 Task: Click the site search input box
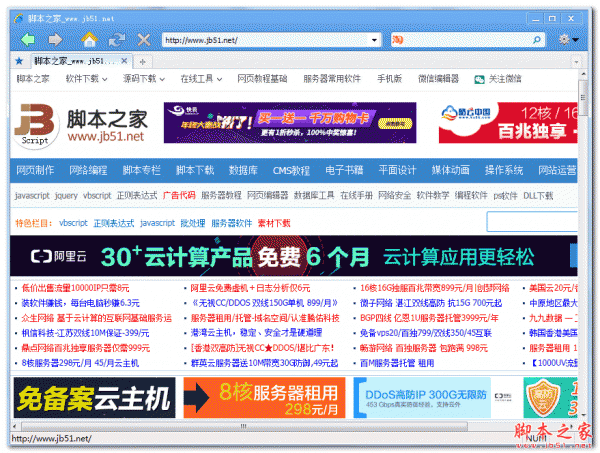(x=532, y=222)
